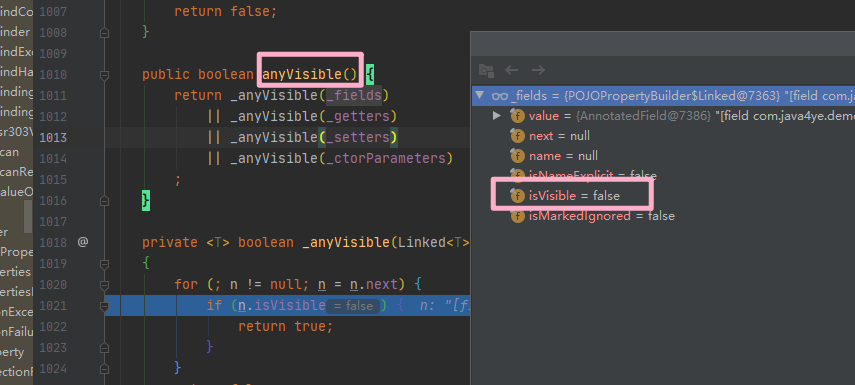855x385 pixels.
Task: Select the 'value' variable row
Action: (663, 116)
